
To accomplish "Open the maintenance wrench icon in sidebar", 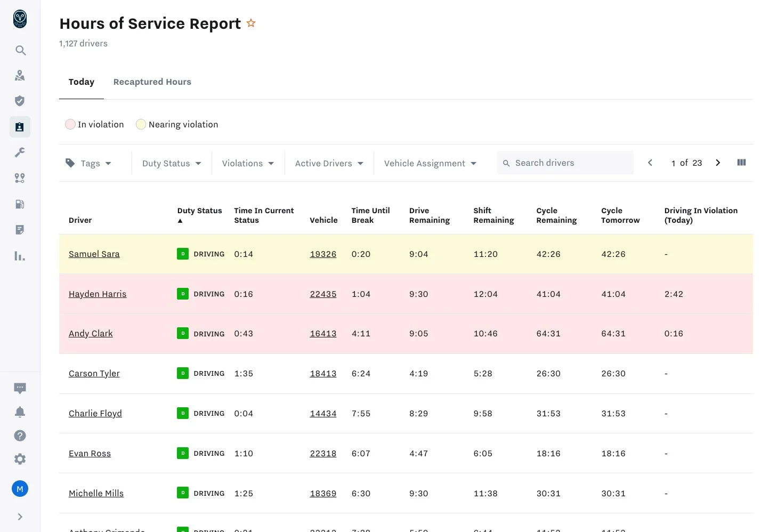I will 20,152.
